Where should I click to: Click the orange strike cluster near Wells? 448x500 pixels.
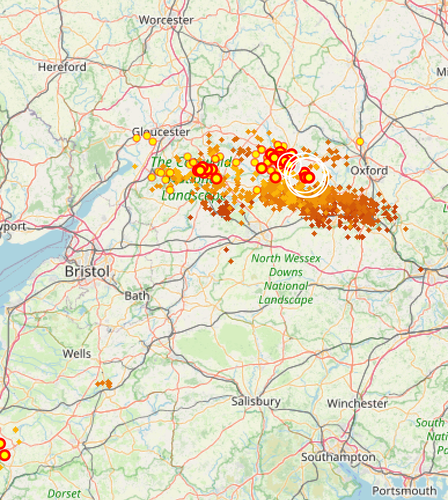click(x=105, y=384)
